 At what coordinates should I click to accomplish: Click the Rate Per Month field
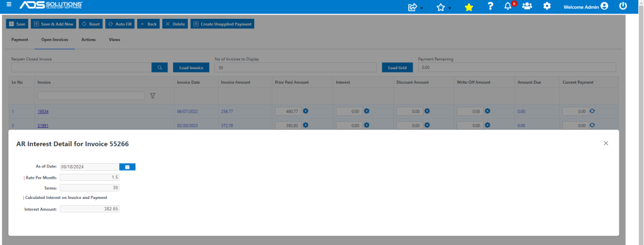pyautogui.click(x=89, y=177)
